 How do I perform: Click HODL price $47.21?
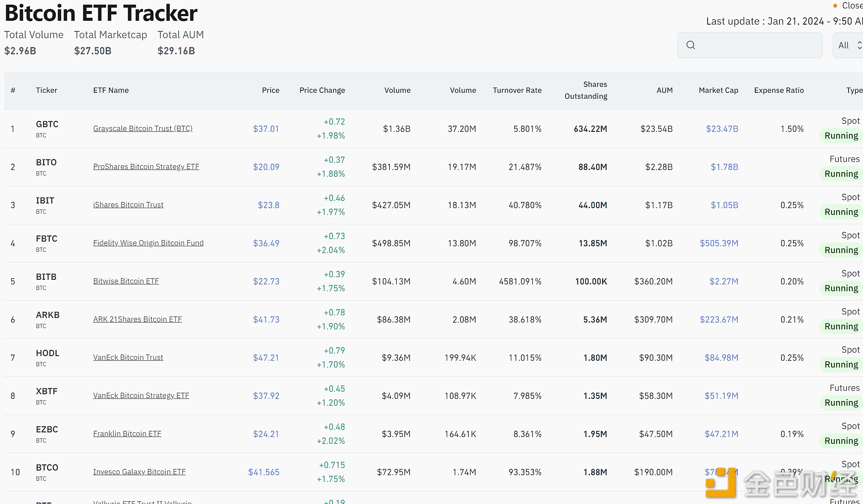coord(266,358)
